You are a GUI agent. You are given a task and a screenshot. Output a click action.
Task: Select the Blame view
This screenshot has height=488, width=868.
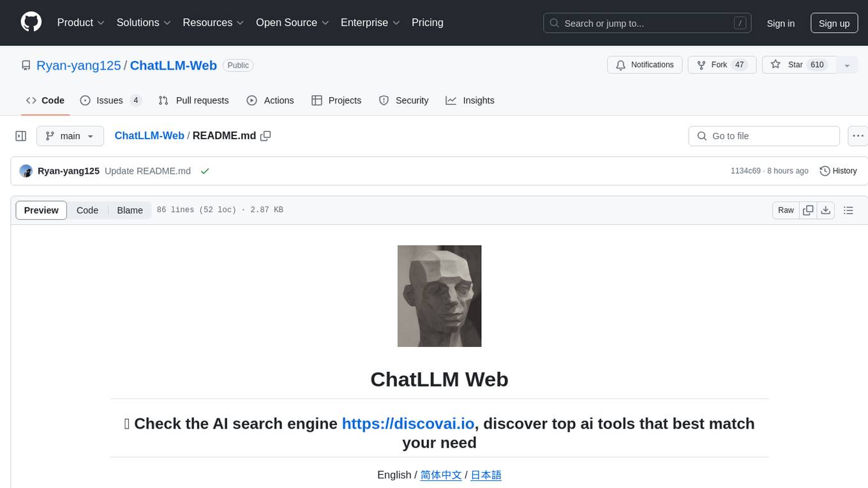click(130, 210)
